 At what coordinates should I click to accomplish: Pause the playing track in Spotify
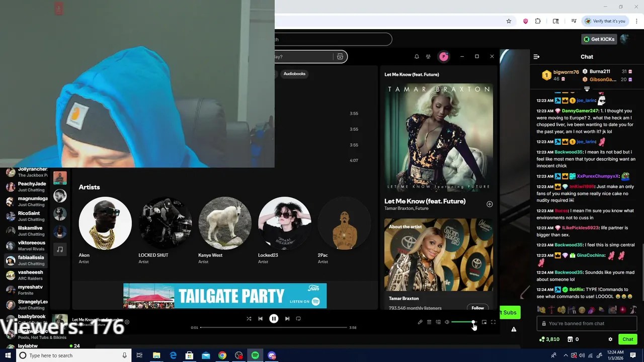coord(274,319)
